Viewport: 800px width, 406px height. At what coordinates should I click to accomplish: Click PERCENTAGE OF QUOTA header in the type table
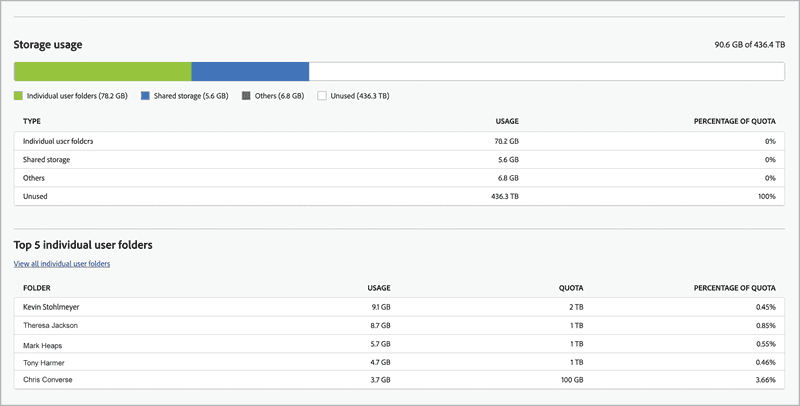pyautogui.click(x=735, y=121)
